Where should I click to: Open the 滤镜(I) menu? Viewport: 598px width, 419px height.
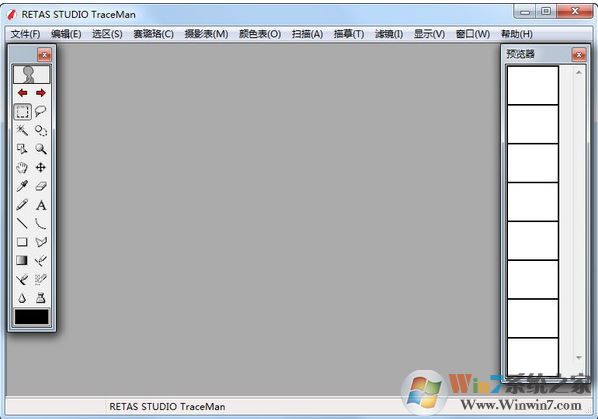[389, 34]
